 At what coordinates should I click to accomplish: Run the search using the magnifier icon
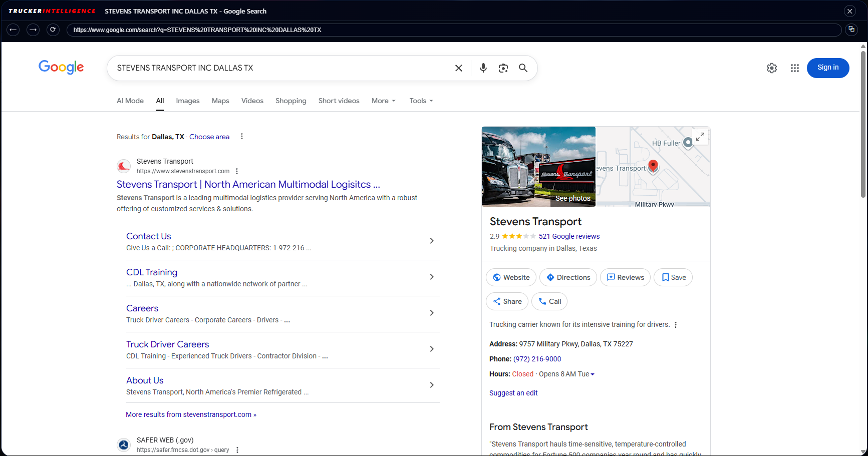(523, 68)
